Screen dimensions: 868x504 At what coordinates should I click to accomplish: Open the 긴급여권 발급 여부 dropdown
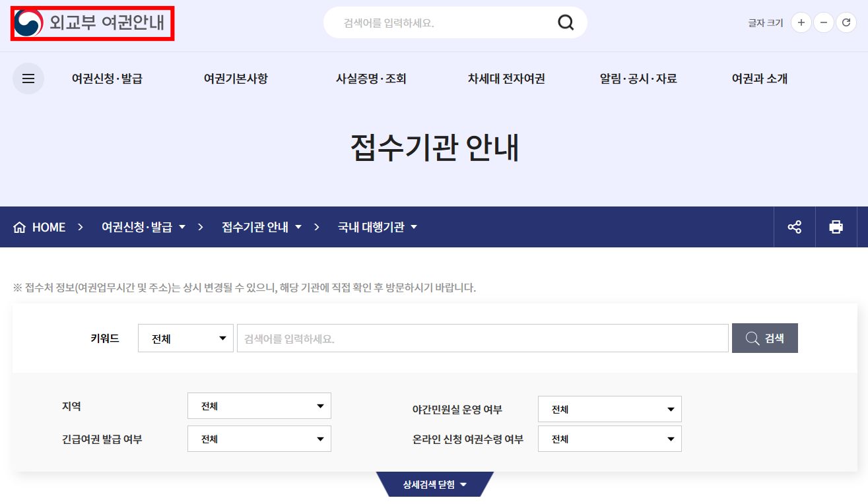(x=259, y=438)
